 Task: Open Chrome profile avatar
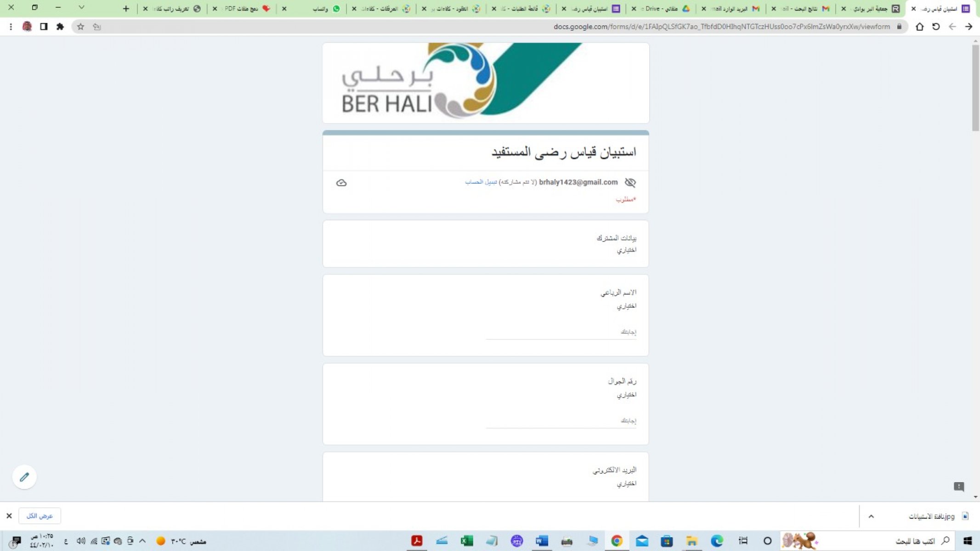pos(27,27)
